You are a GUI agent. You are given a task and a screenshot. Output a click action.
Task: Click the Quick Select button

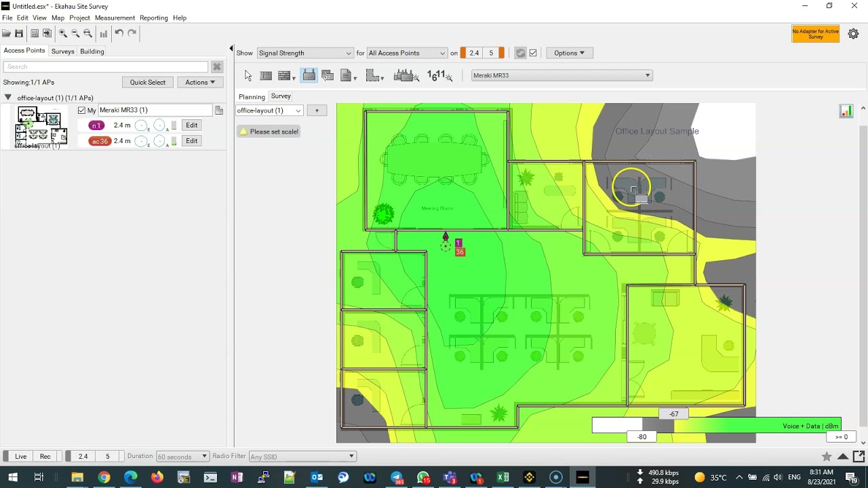pos(148,82)
